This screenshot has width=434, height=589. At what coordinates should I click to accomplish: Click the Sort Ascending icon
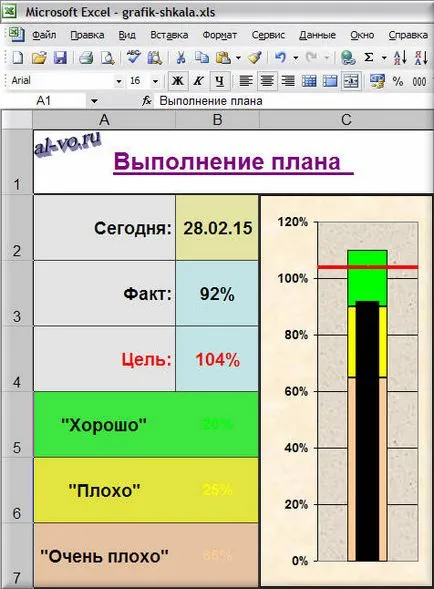(x=400, y=57)
